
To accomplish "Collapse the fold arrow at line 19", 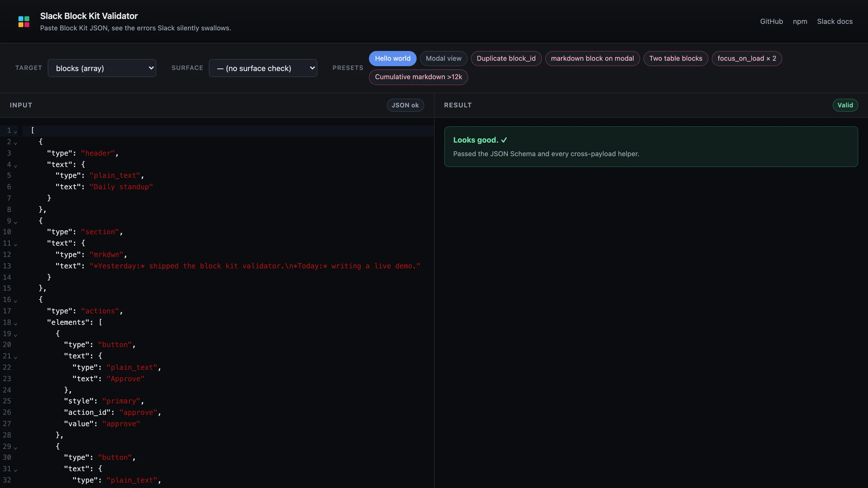I will tap(15, 335).
